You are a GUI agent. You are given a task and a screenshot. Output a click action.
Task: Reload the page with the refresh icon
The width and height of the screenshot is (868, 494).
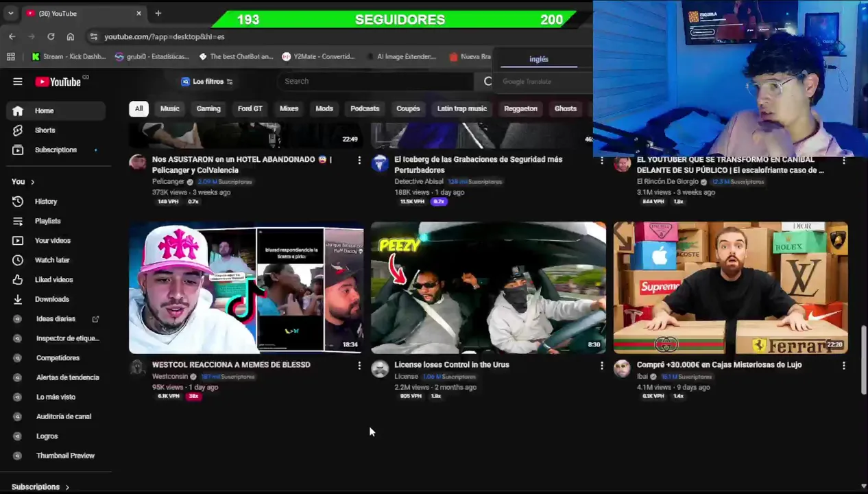(x=51, y=36)
